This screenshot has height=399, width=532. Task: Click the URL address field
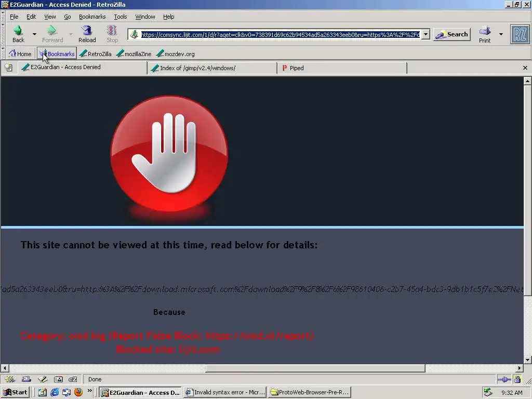tap(280, 34)
